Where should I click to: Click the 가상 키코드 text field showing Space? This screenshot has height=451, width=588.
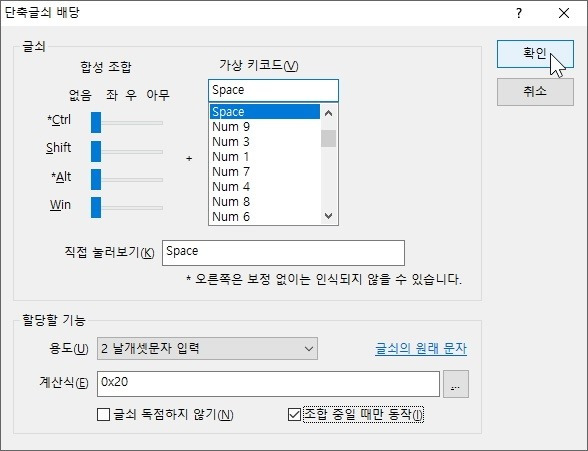273,90
